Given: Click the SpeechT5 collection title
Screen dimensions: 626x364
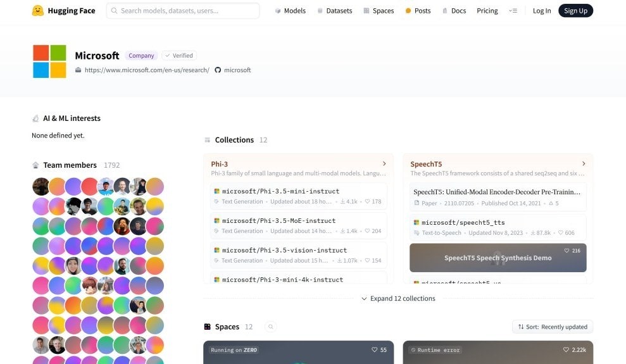Looking at the screenshot, I should (426, 164).
